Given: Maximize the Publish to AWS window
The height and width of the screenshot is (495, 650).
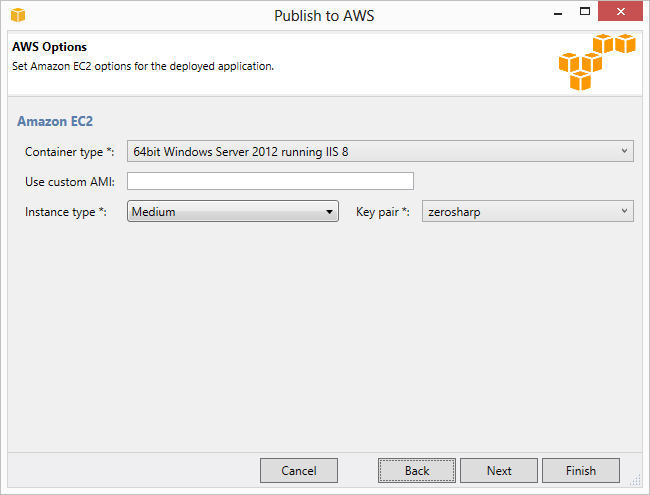Looking at the screenshot, I should [585, 12].
